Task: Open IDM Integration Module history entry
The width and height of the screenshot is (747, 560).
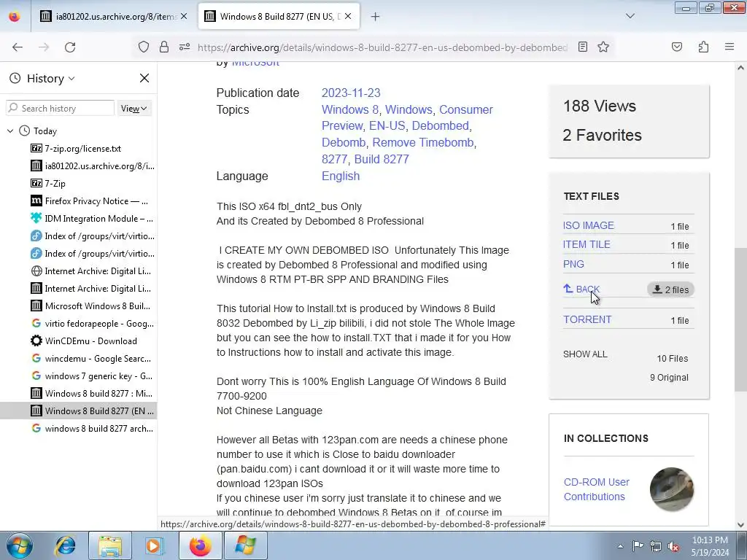Action: coord(92,219)
